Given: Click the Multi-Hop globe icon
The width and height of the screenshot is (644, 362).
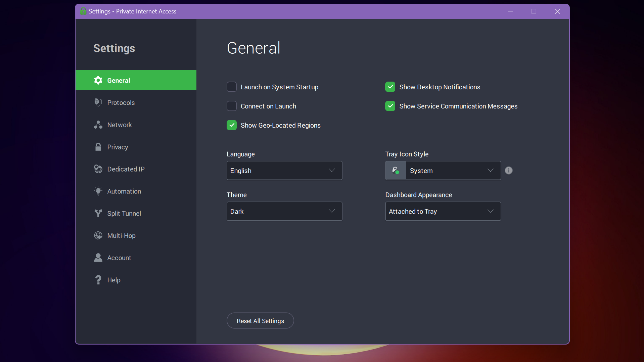Looking at the screenshot, I should click(x=98, y=235).
